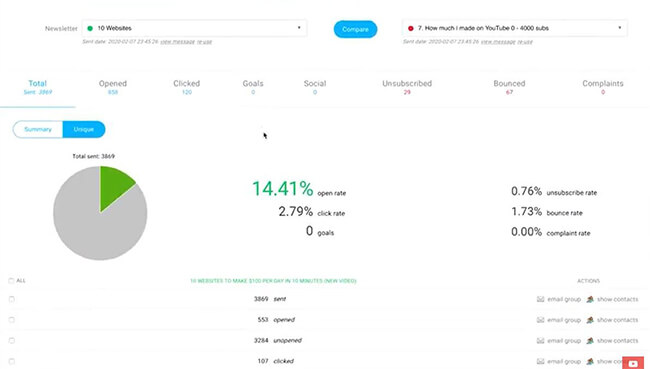Check the box for the sent row
650x369 pixels.
(x=12, y=299)
